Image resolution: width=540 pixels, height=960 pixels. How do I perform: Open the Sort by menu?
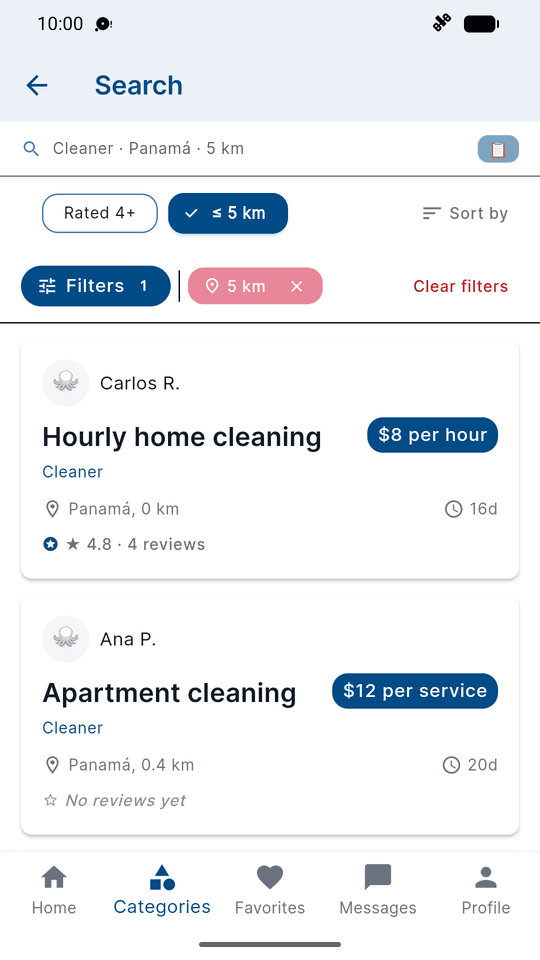pos(465,213)
